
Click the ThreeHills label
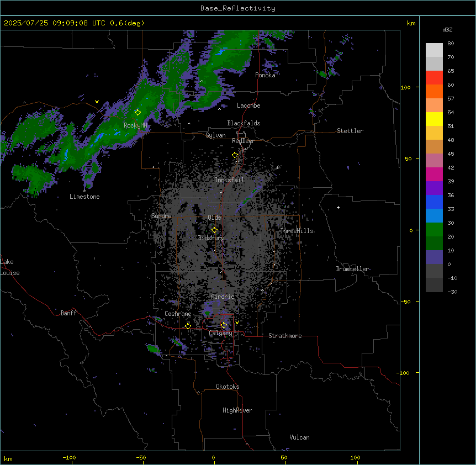(x=297, y=231)
